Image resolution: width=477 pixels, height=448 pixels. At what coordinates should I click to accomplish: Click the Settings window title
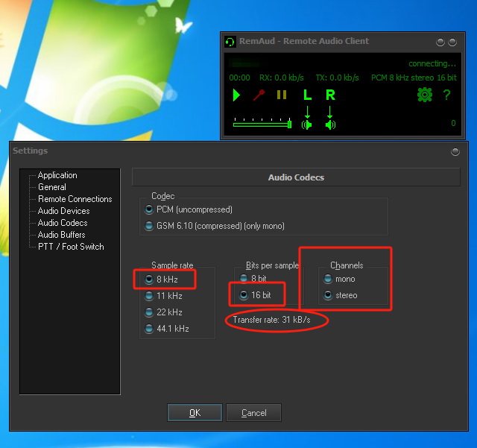(x=30, y=151)
